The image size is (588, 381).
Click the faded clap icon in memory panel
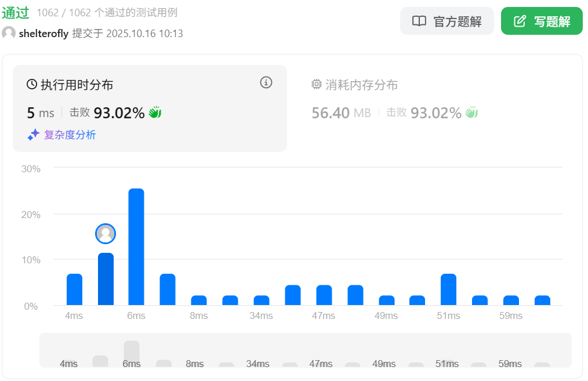[x=471, y=113]
